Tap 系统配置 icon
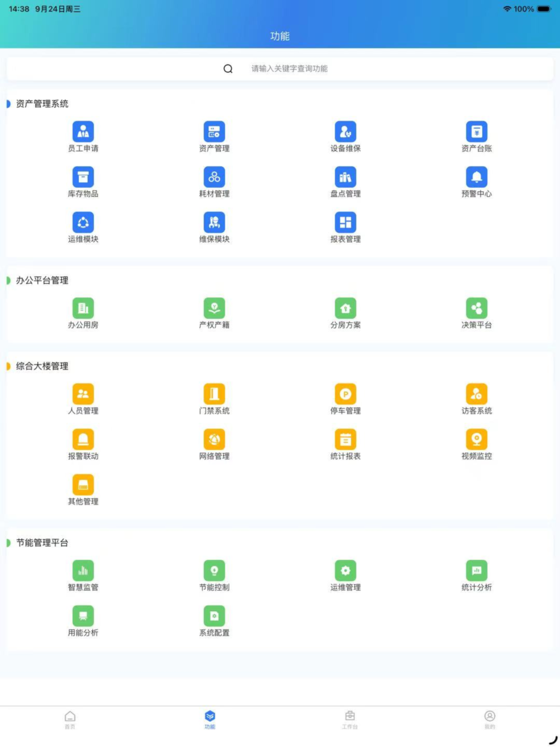Screen dimensions: 560x747 [x=214, y=616]
